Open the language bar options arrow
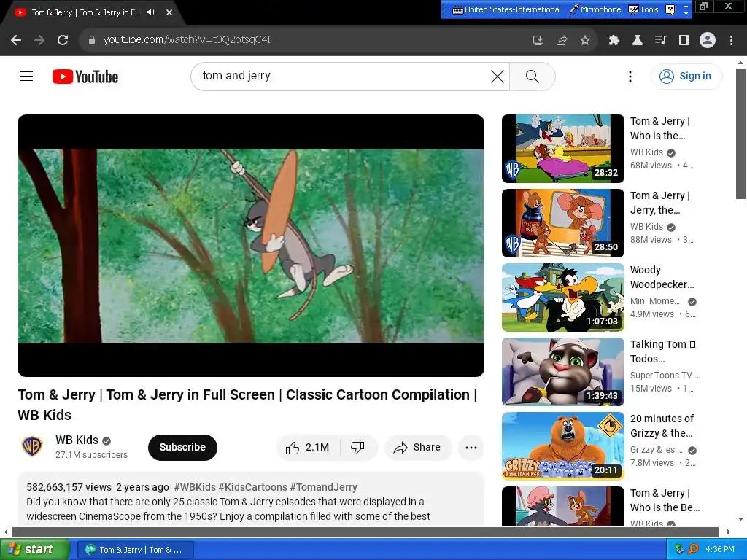Screen dimensions: 747x560 (686, 13)
